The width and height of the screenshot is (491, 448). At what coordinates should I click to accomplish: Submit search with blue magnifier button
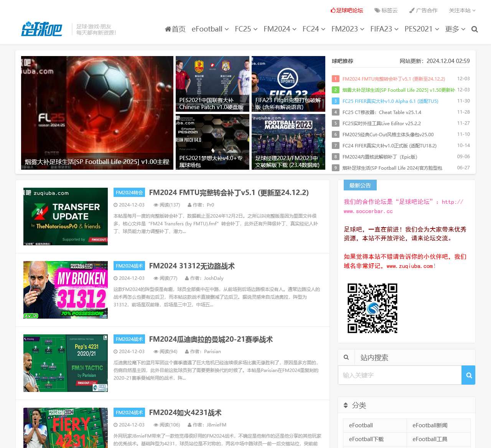coord(468,375)
